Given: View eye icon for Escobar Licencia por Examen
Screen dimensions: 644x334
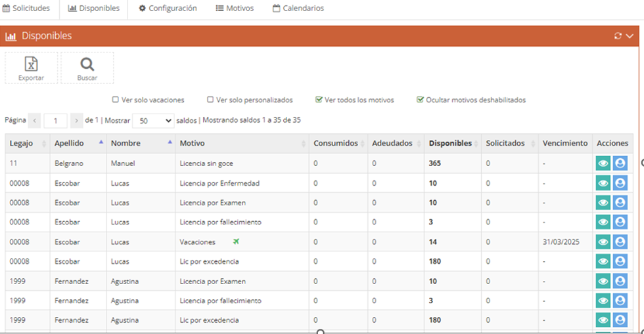Looking at the screenshot, I should 603,203.
